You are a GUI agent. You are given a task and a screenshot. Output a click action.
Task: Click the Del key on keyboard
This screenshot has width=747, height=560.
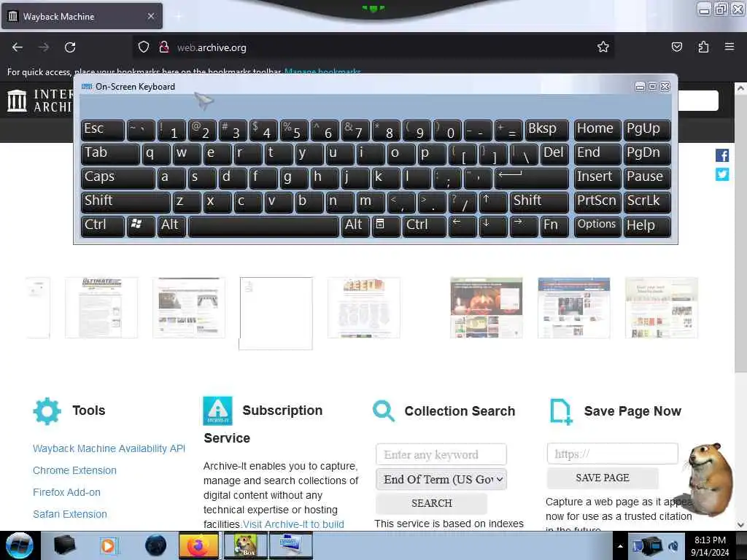(554, 154)
